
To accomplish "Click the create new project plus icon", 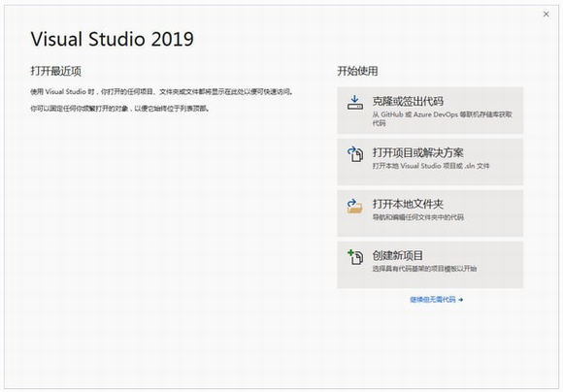I will point(355,257).
